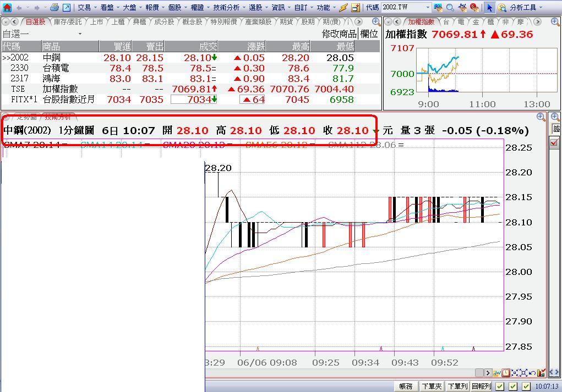The height and width of the screenshot is (392, 562).
Task: Open the 下單列 button
Action: click(457, 387)
